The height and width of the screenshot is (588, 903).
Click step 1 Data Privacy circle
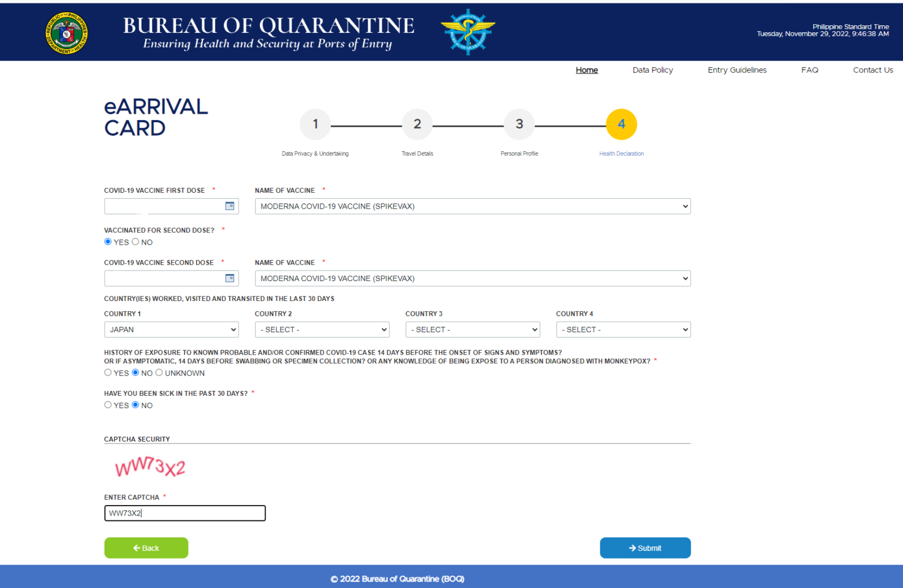315,124
